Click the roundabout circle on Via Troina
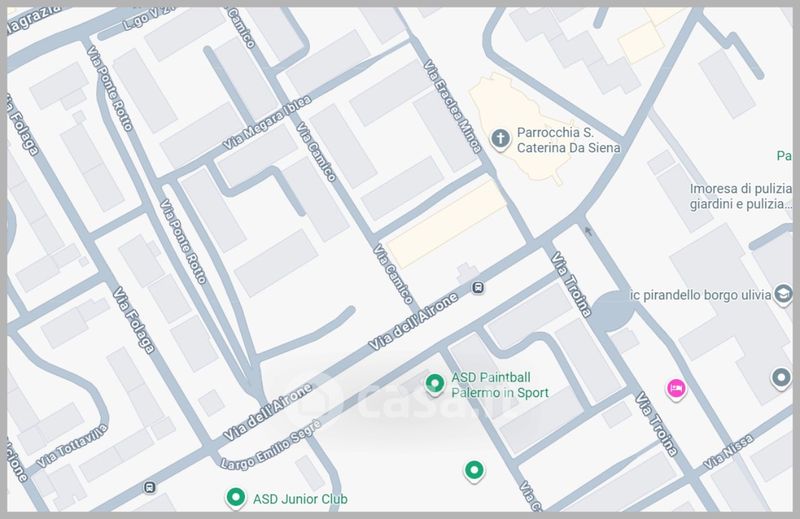 pyautogui.click(x=612, y=311)
